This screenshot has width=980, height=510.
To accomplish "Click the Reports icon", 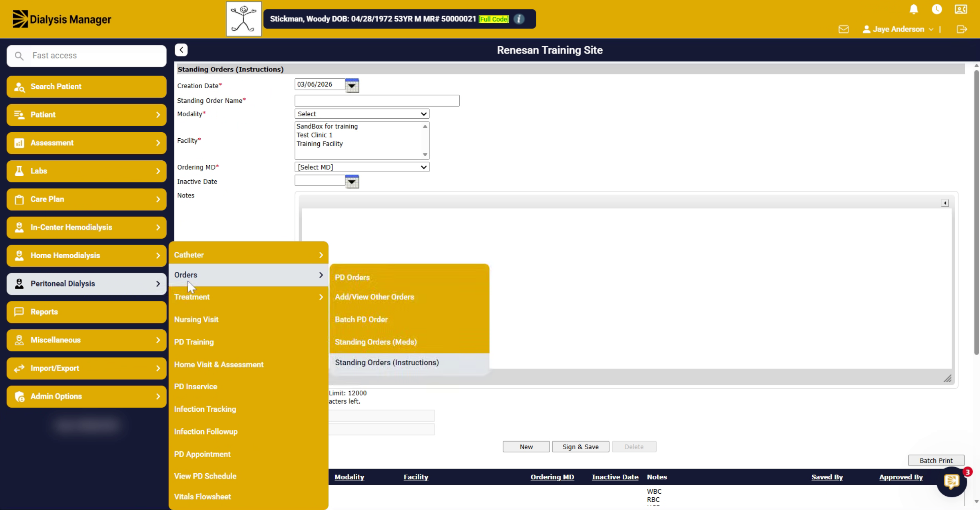I will coord(19,312).
